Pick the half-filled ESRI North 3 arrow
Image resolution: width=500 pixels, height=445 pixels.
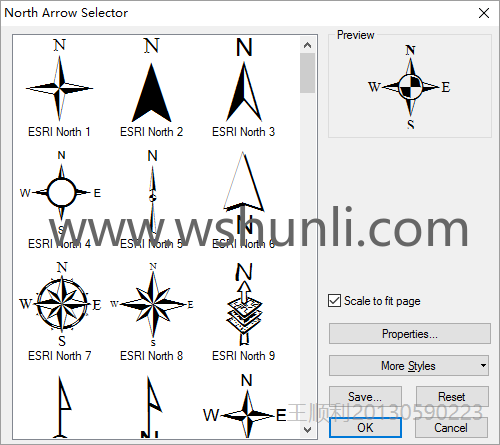click(244, 80)
